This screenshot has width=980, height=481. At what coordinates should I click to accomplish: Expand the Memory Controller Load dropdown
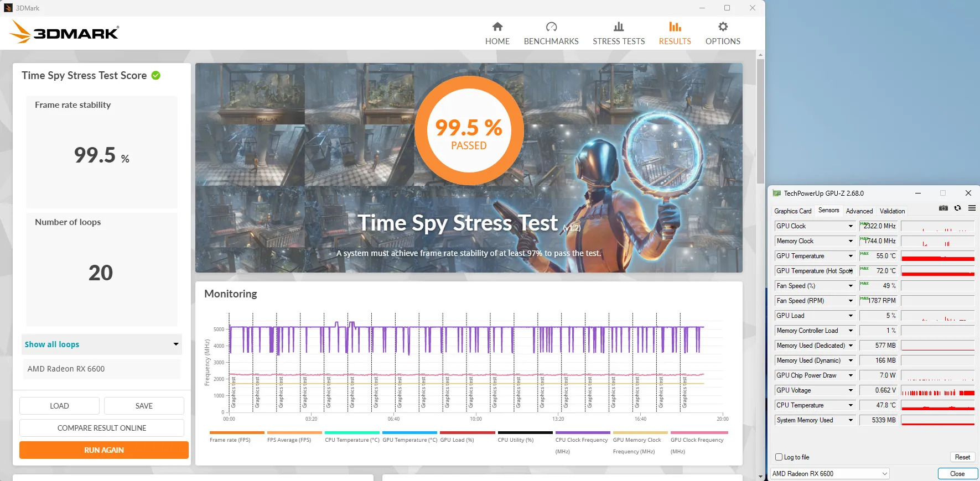coord(851,331)
